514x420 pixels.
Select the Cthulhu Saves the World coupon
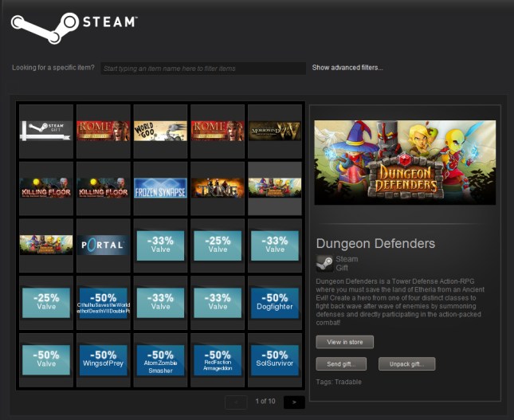pyautogui.click(x=104, y=303)
